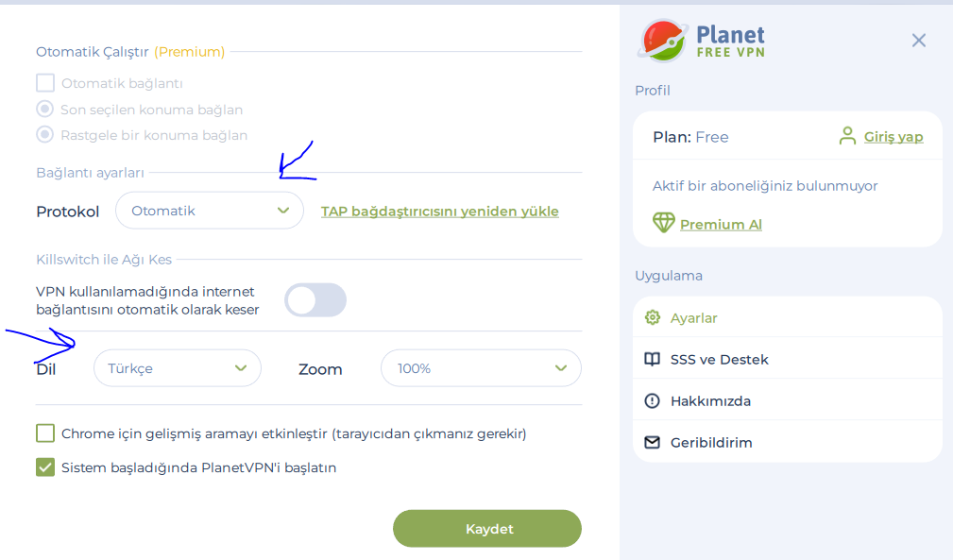
Task: Select Rastgele bir konuma bağlan radio
Action: [x=44, y=134]
